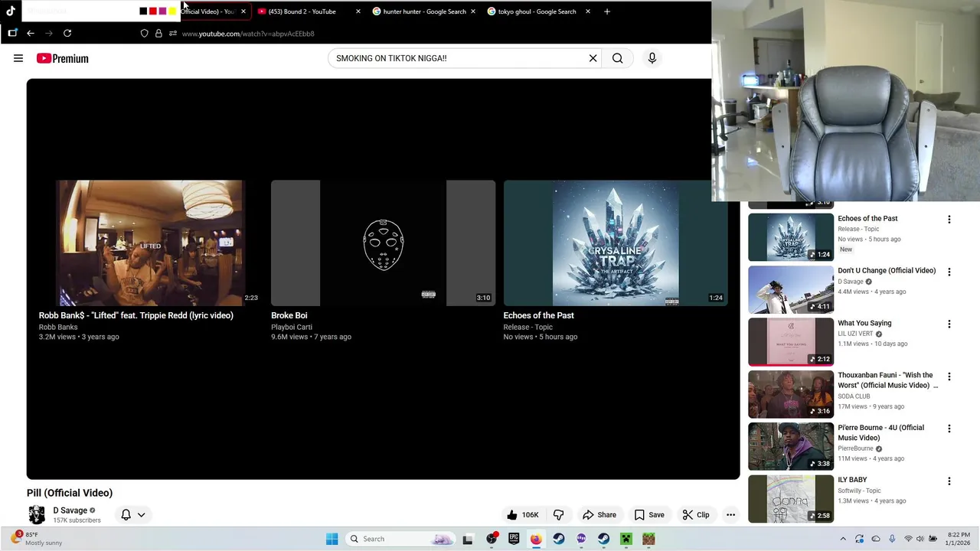Open tracking protection shield icon

(x=144, y=34)
